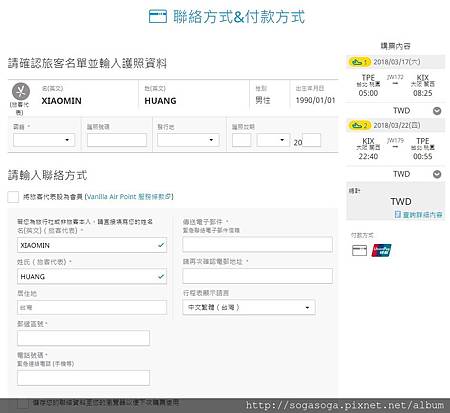Click passport expiry year field after 20
The height and width of the screenshot is (413, 450).
[312, 140]
